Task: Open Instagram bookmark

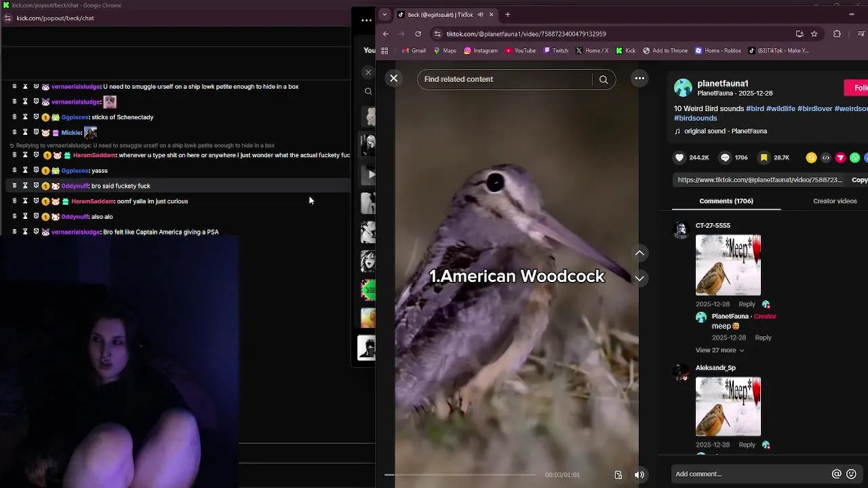Action: click(x=481, y=50)
